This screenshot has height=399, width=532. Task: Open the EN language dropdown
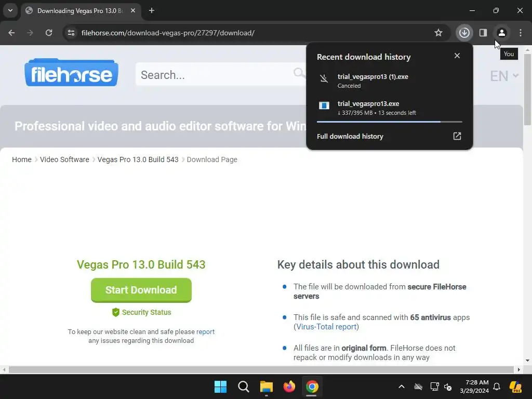pyautogui.click(x=504, y=76)
